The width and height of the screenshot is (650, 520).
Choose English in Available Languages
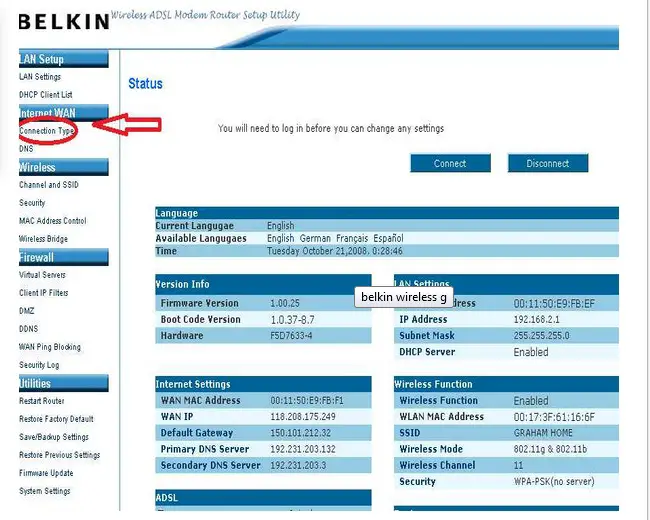(x=281, y=238)
